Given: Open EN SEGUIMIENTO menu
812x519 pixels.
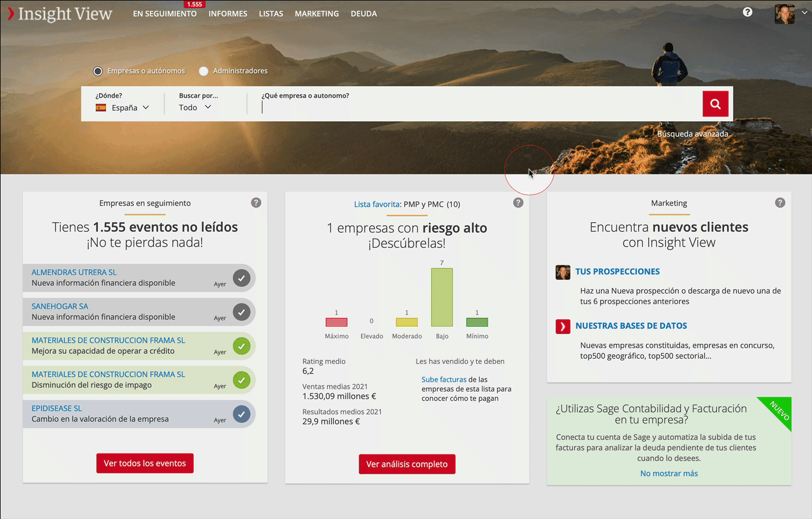Looking at the screenshot, I should (165, 13).
